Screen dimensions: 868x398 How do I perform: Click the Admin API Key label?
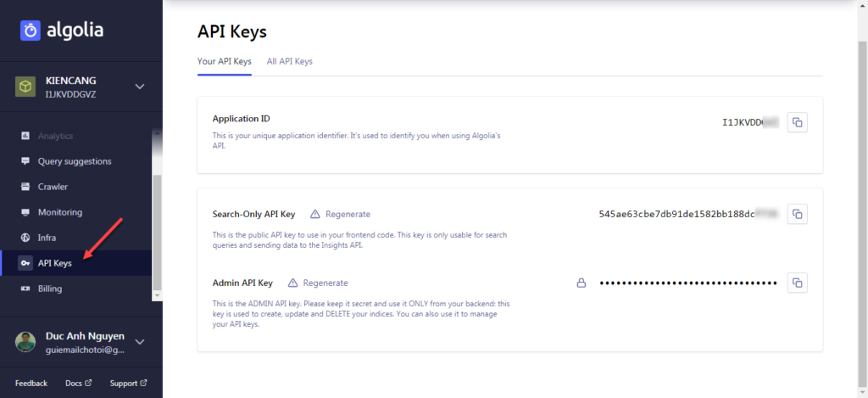tap(242, 283)
